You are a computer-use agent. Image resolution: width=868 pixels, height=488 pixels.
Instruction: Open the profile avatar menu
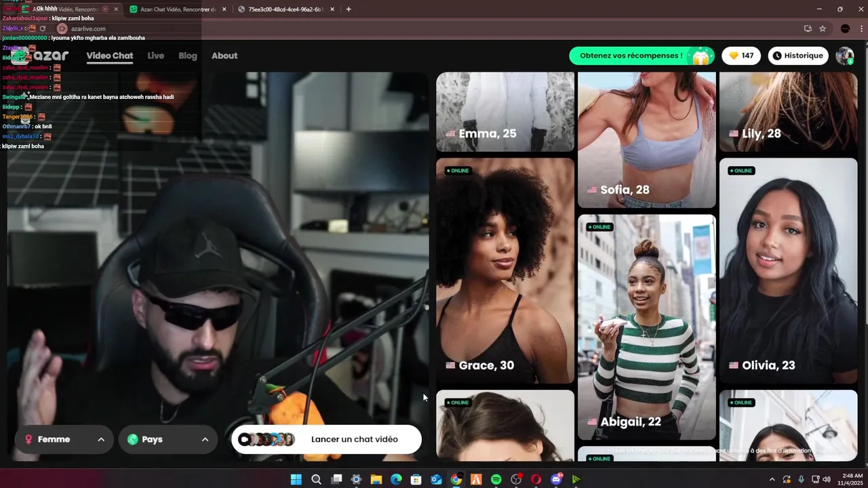click(x=845, y=56)
